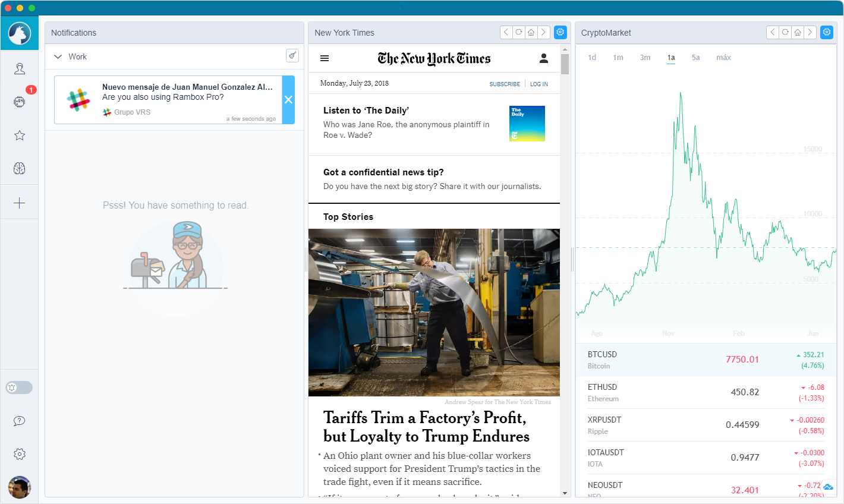Open the help chat bubble icon
844x504 pixels.
(20, 421)
